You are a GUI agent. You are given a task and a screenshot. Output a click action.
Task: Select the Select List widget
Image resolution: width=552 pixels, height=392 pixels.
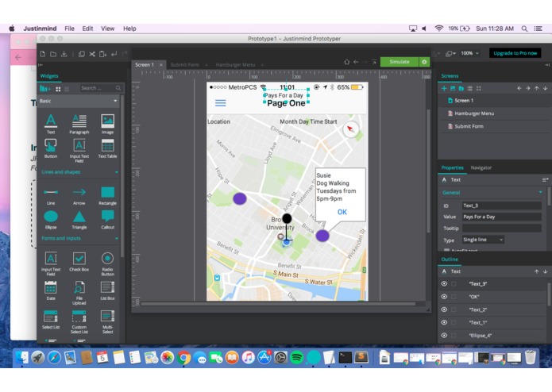tap(51, 319)
